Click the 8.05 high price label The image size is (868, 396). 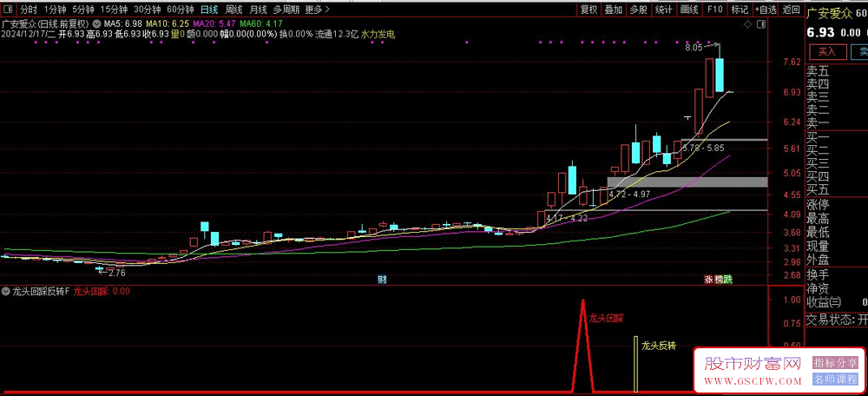(693, 48)
